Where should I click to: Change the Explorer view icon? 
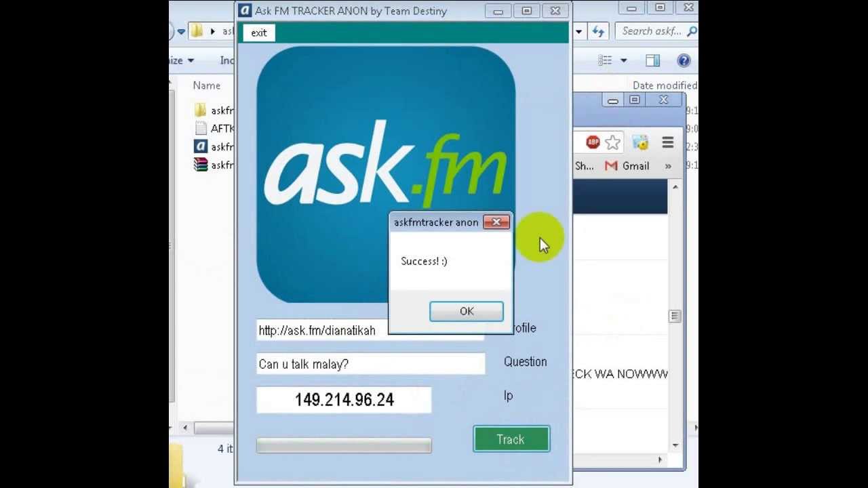(606, 60)
